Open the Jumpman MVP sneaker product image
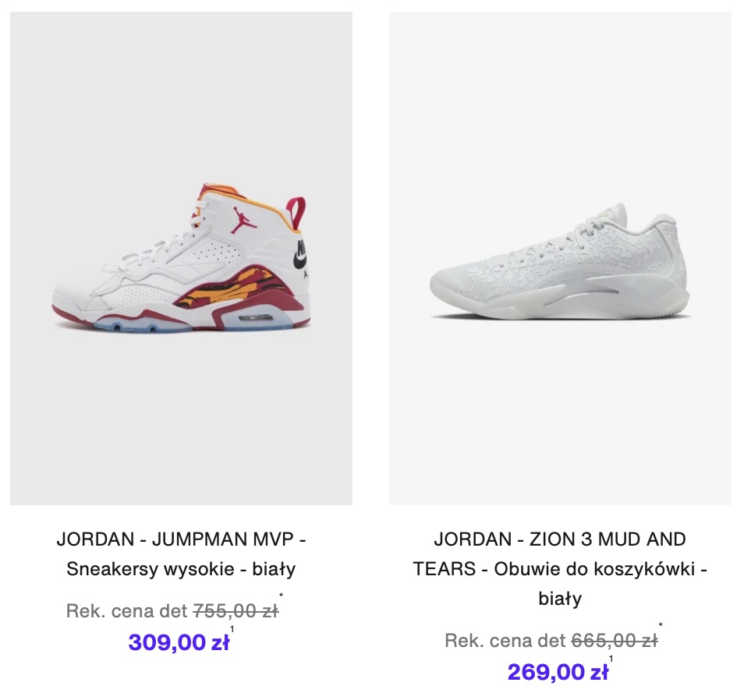The height and width of the screenshot is (700, 744). (181, 258)
